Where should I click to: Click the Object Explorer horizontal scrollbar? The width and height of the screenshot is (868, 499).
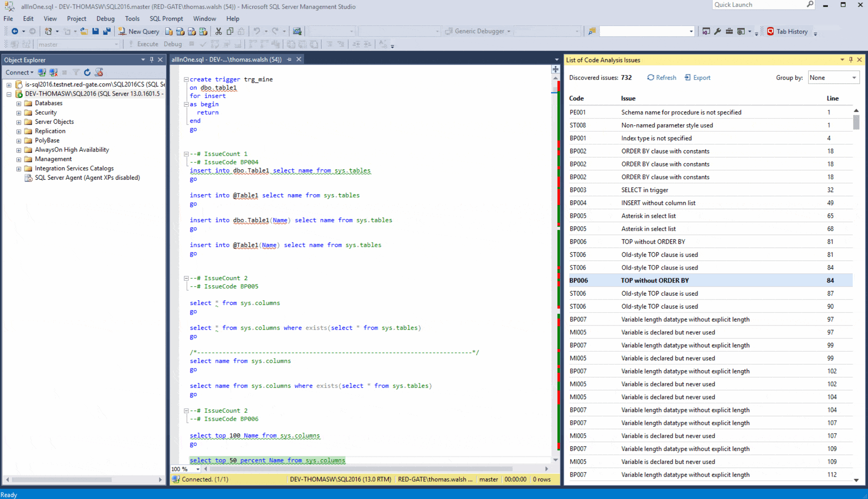[62, 480]
